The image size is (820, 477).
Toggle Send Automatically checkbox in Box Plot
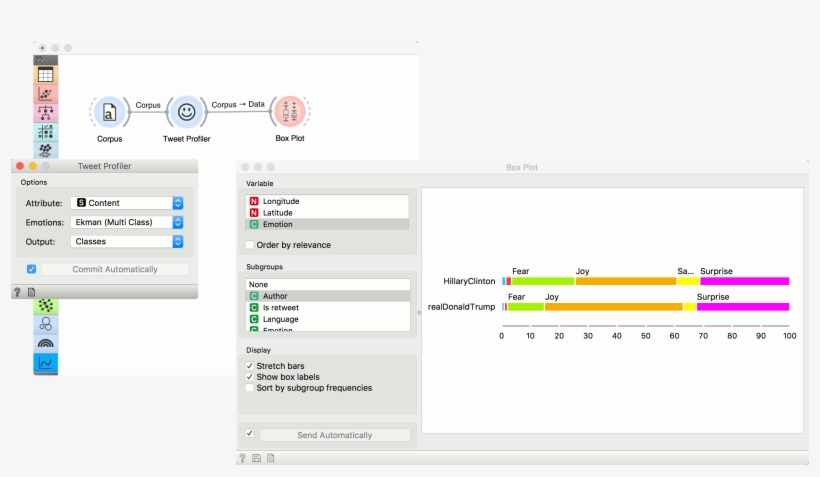[x=250, y=433]
